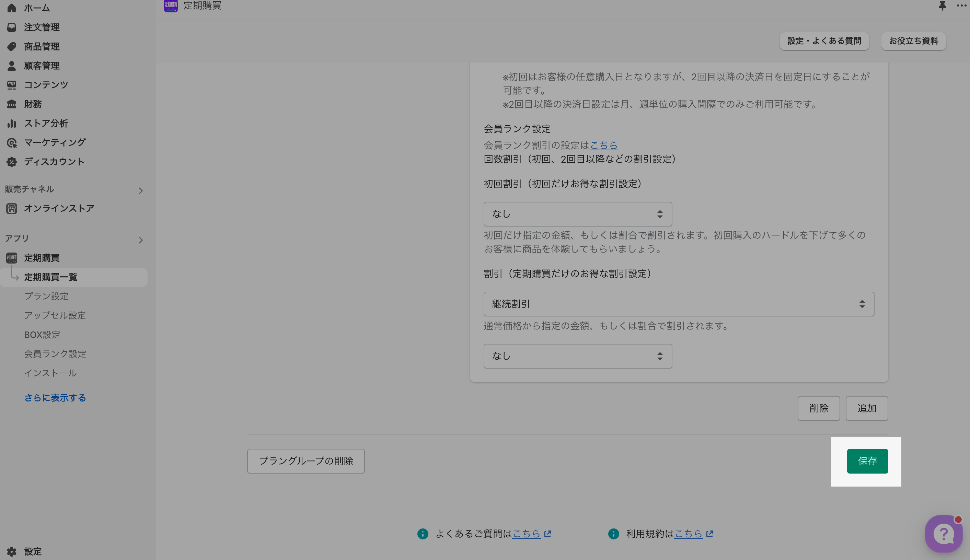Image resolution: width=970 pixels, height=560 pixels.
Task: Select 会員ランク設定 sidebar item
Action: [x=55, y=354]
